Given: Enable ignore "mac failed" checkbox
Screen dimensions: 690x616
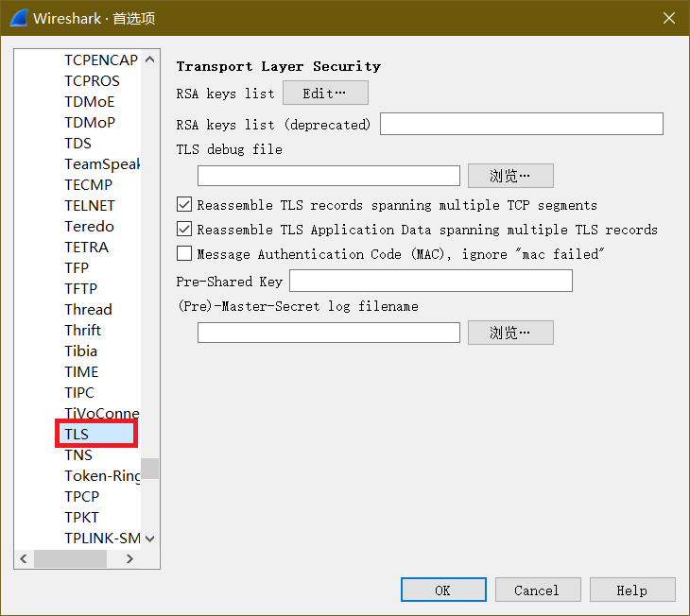Looking at the screenshot, I should pos(184,254).
